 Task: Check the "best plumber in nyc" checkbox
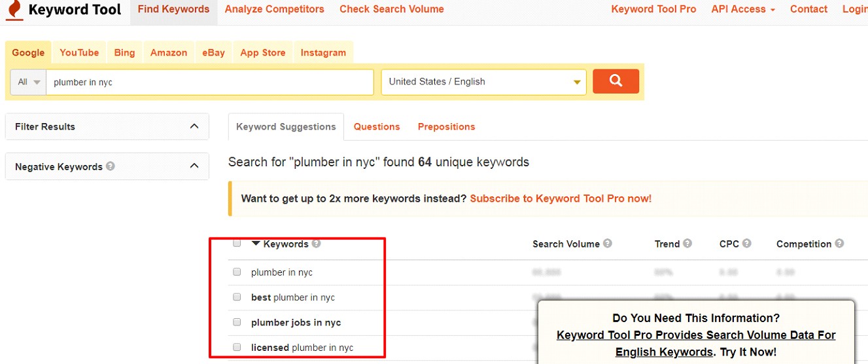[237, 297]
